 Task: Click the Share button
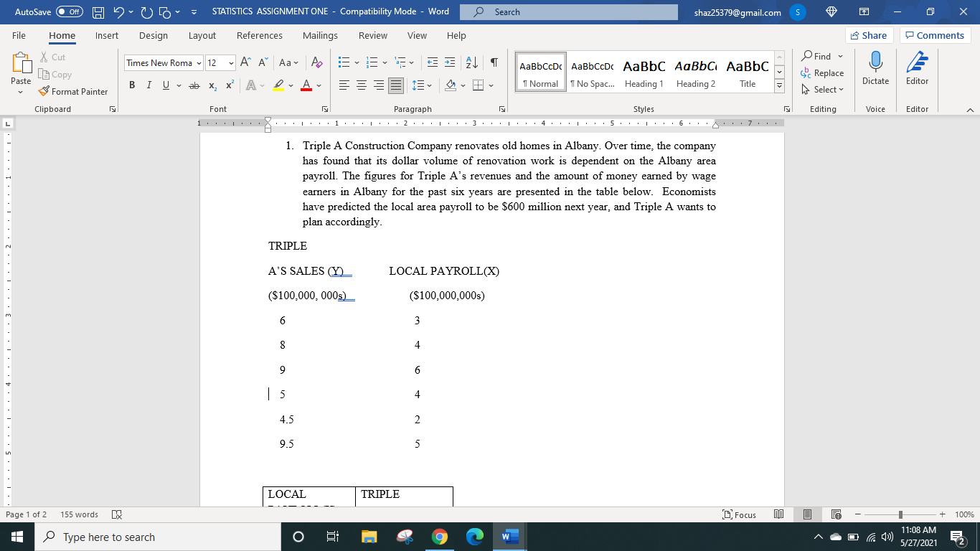coord(869,34)
